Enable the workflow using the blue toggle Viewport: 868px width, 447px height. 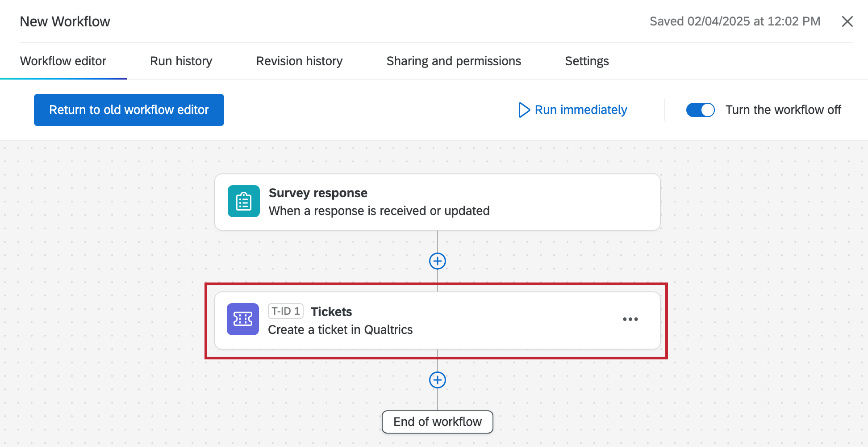pyautogui.click(x=700, y=110)
